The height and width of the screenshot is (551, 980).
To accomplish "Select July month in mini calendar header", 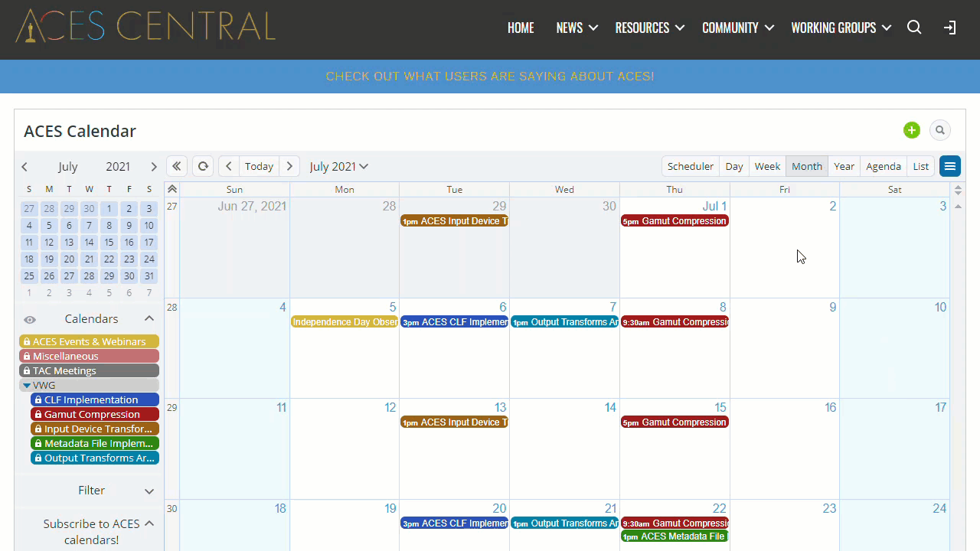I will pos(68,167).
